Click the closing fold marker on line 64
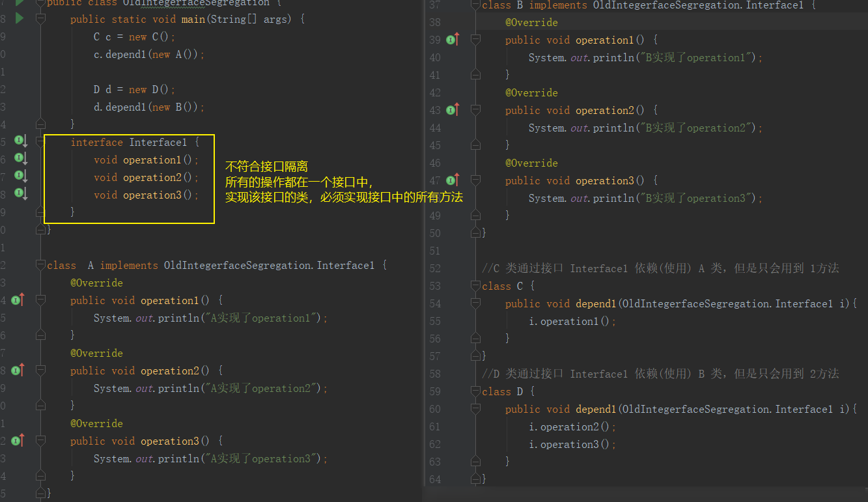The width and height of the screenshot is (868, 502). point(475,479)
